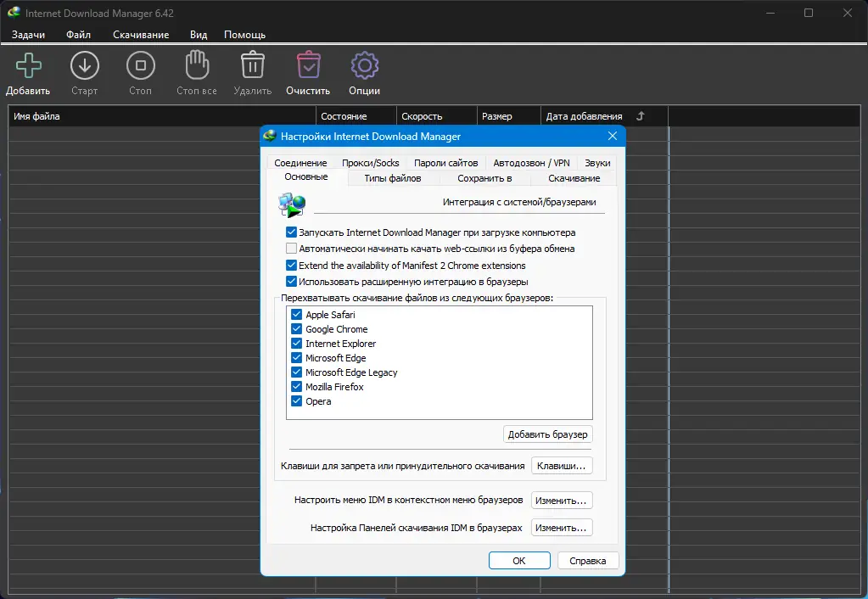Toggle Запускать IDM при загрузке компьютера
This screenshot has height=599, width=868.
point(291,232)
